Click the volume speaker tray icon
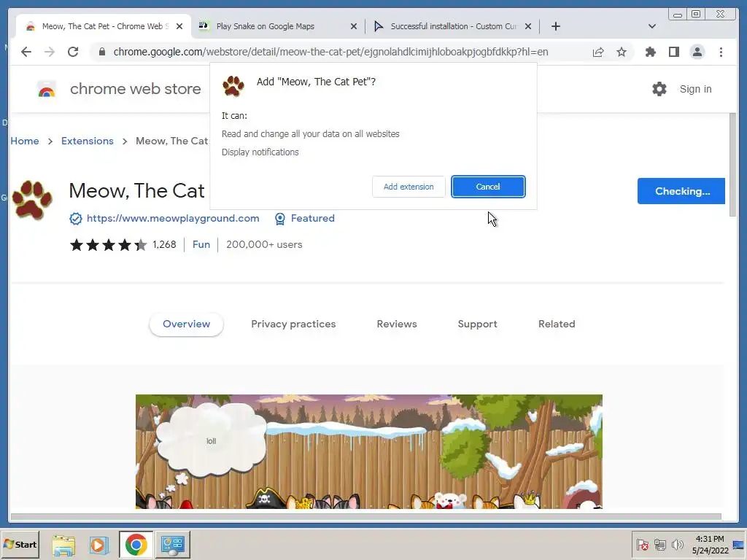This screenshot has height=560, width=747. 677,544
